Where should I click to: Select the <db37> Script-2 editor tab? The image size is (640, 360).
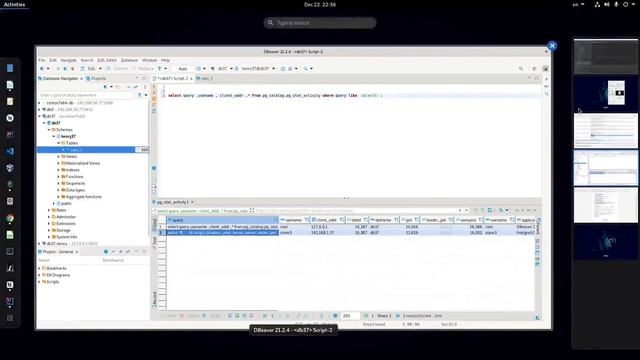[172, 78]
